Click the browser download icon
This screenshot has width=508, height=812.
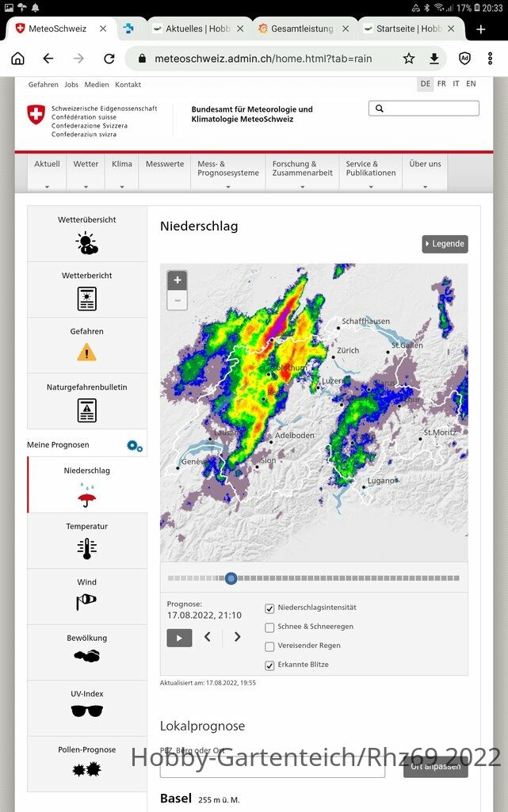pyautogui.click(x=434, y=59)
